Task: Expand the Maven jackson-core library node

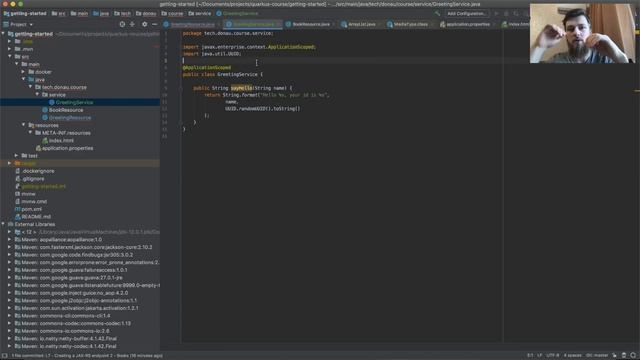Action: click(x=10, y=247)
